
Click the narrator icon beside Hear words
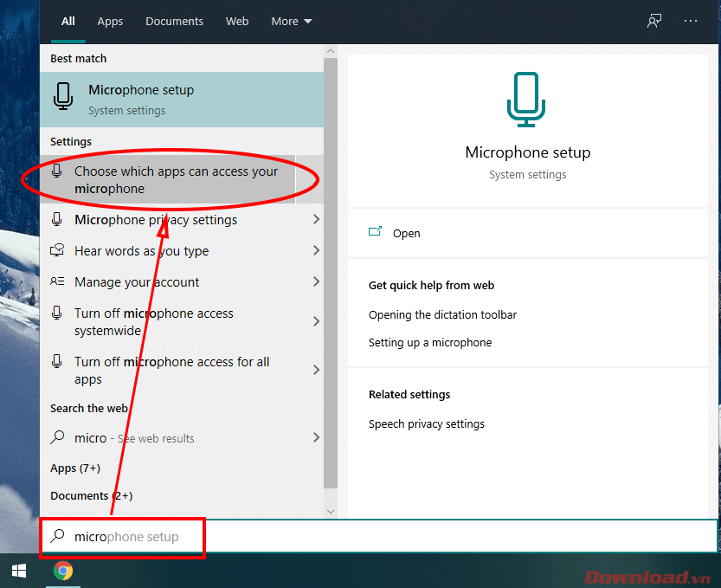(57, 250)
